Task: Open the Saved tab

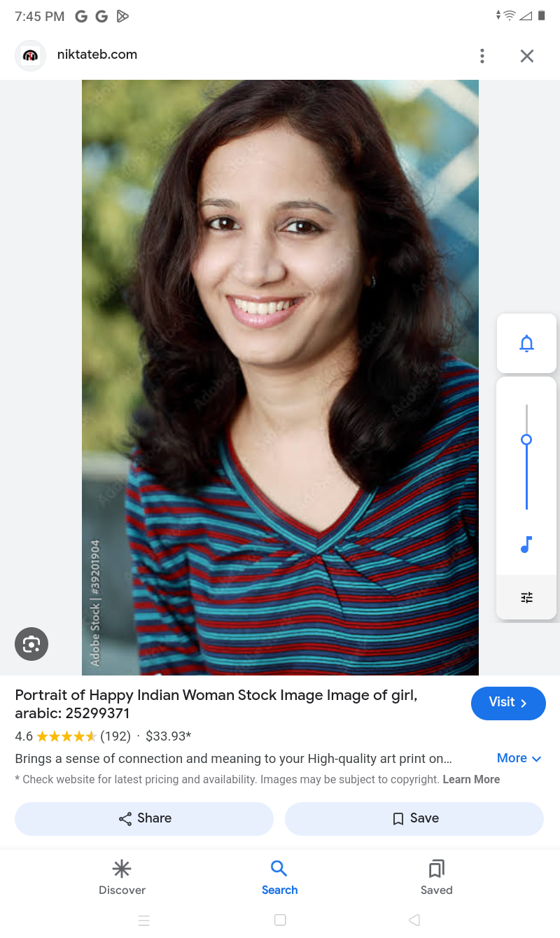Action: click(x=436, y=878)
